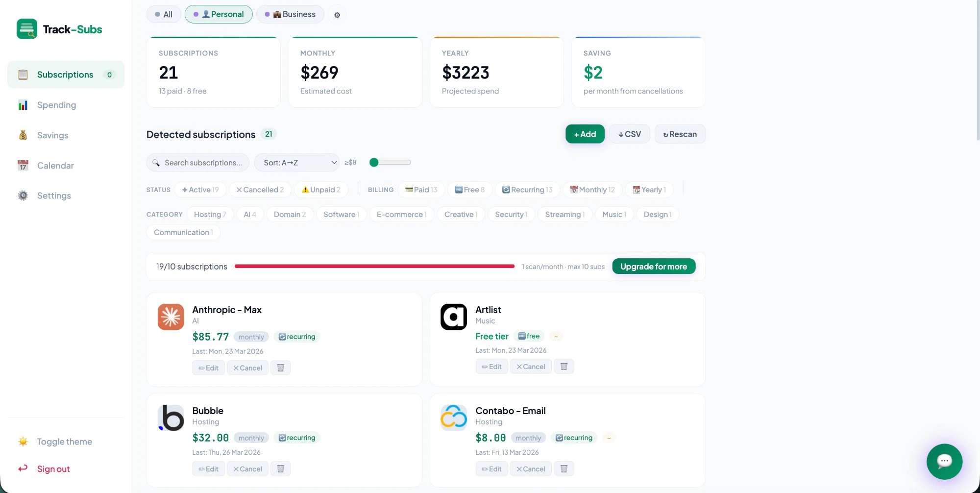The image size is (980, 493).
Task: Filter category by E-commerce
Action: [x=402, y=214]
